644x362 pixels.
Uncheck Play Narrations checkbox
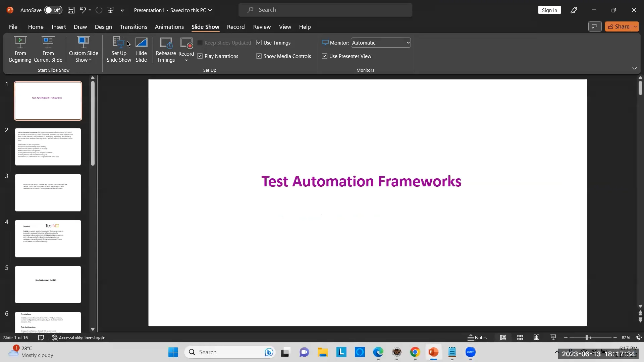pyautogui.click(x=200, y=56)
